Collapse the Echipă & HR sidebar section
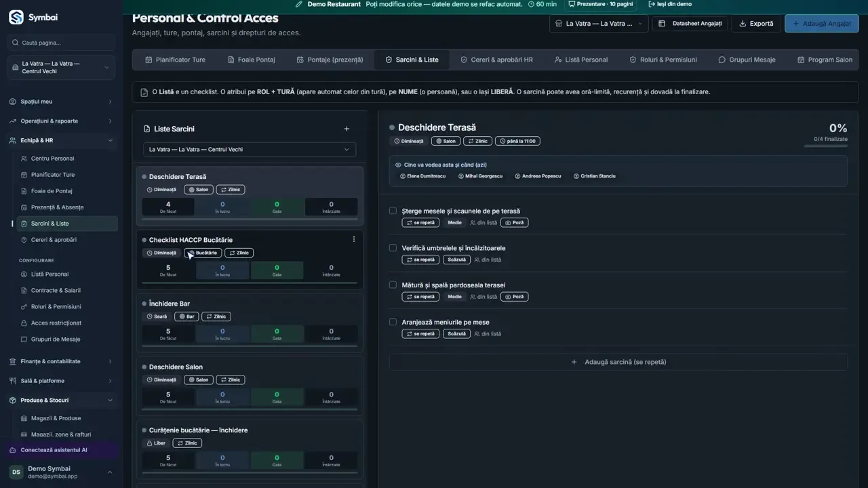The image size is (868, 488). click(x=61, y=140)
